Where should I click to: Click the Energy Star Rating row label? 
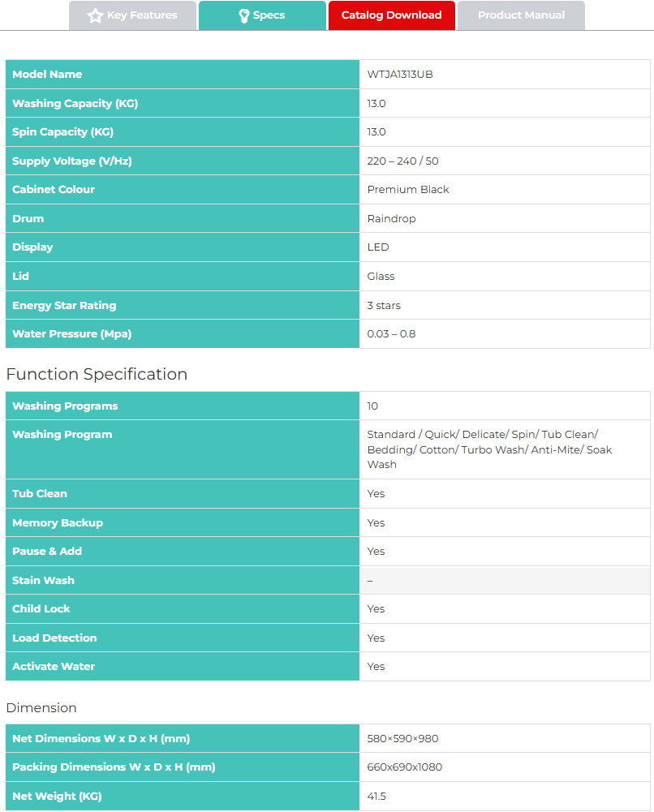coord(64,306)
